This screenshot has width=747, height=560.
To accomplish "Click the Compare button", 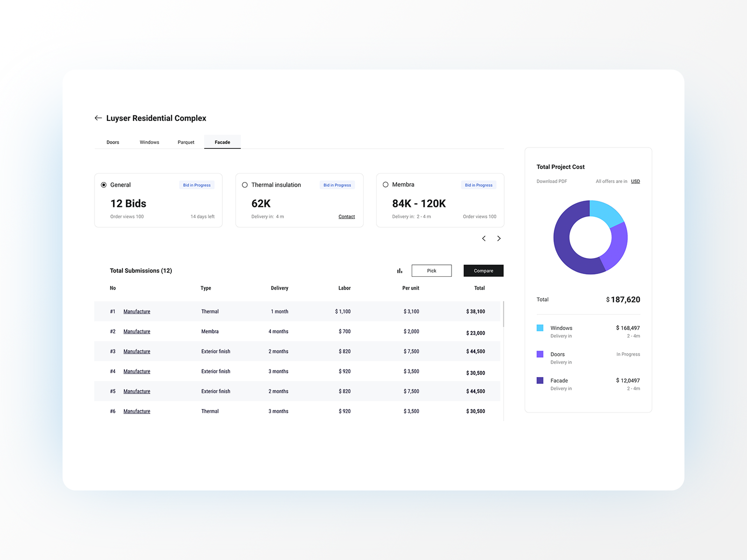I will (483, 271).
